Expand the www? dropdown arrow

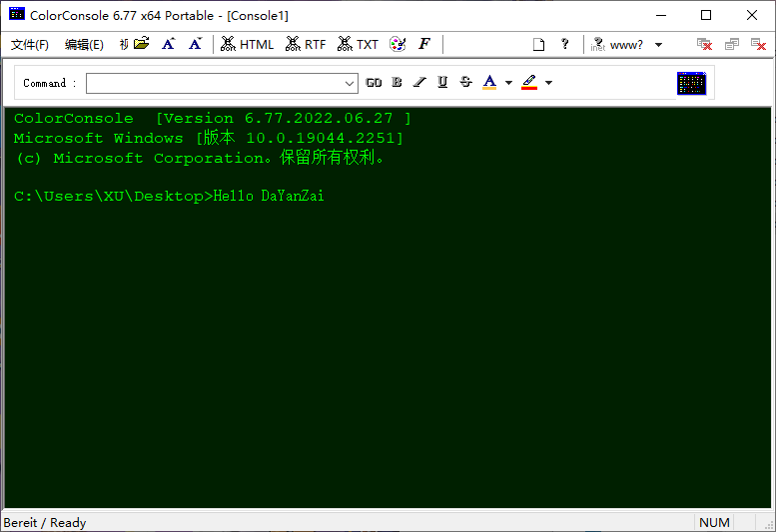point(659,45)
